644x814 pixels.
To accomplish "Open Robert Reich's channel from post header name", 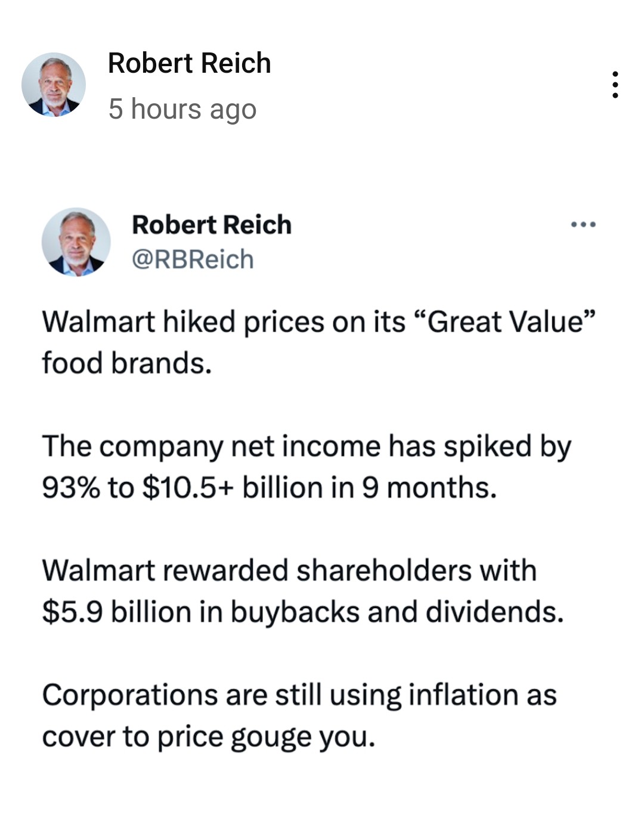I will point(190,63).
